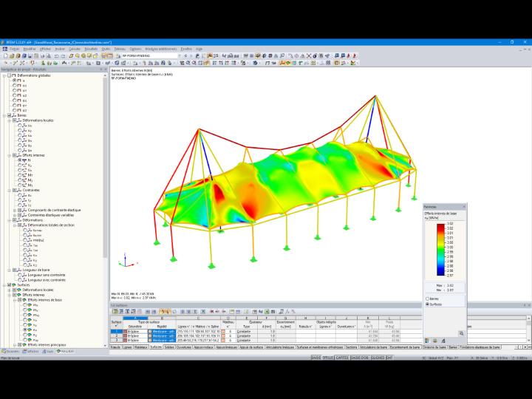This screenshot has height=399, width=532.
Task: Click the Redo arrow icon
Action: [x=63, y=56]
